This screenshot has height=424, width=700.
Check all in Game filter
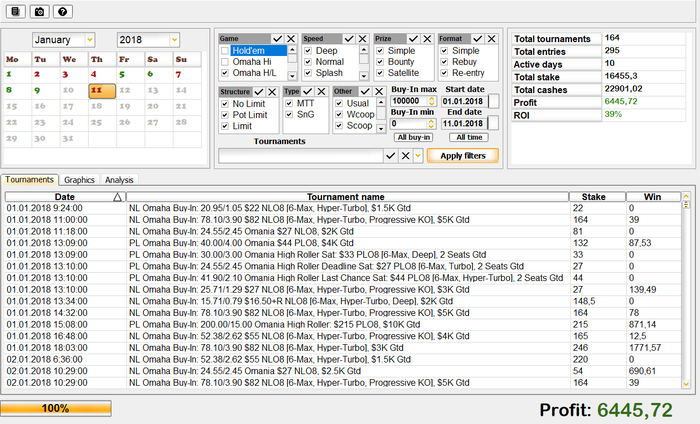(x=277, y=39)
